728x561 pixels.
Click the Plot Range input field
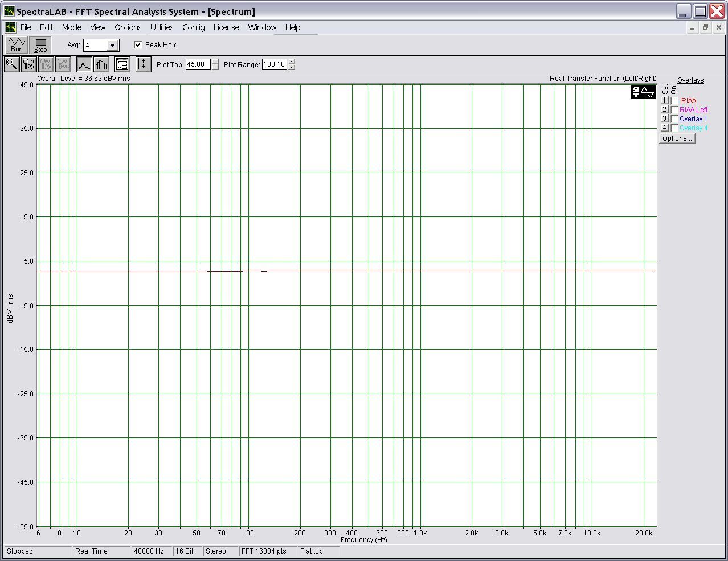coord(275,64)
